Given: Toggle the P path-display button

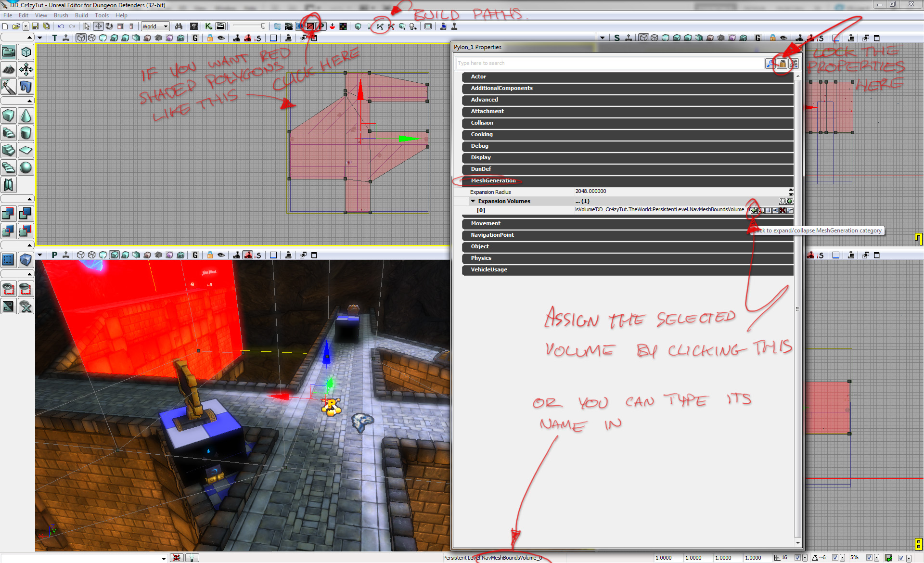Looking at the screenshot, I should (x=321, y=26).
